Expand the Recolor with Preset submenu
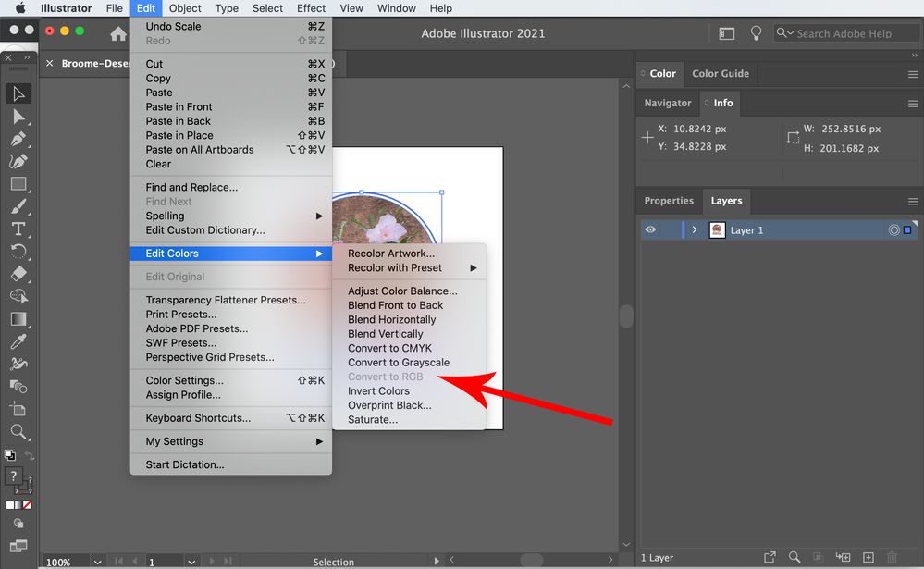Viewport: 924px width, 569px height. 398,267
